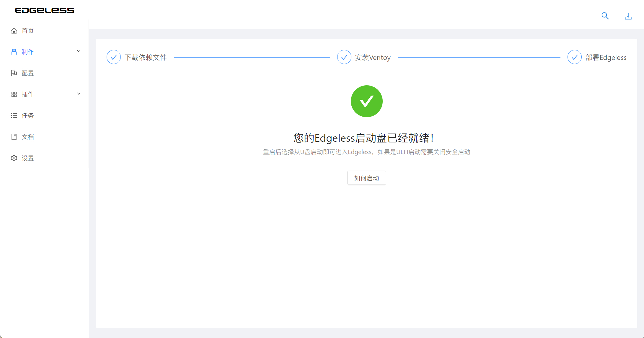Click the book icon beside 文档
644x338 pixels.
[14, 137]
